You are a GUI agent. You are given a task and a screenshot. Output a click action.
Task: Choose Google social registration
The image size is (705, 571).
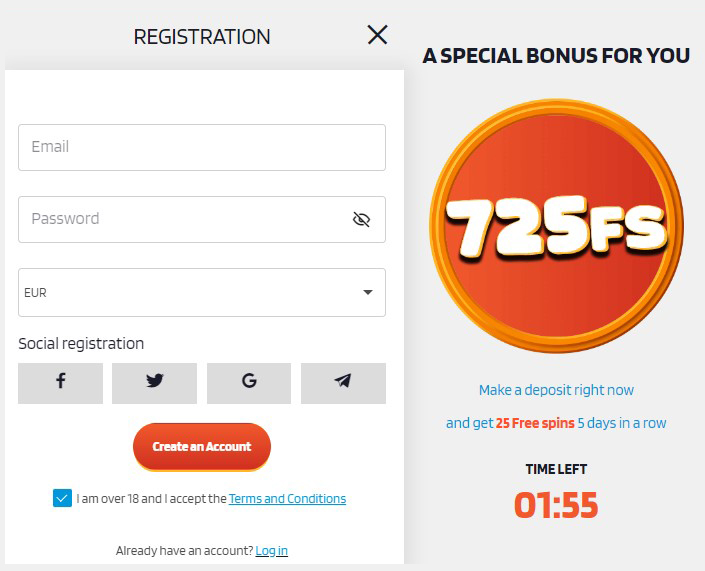coord(249,383)
